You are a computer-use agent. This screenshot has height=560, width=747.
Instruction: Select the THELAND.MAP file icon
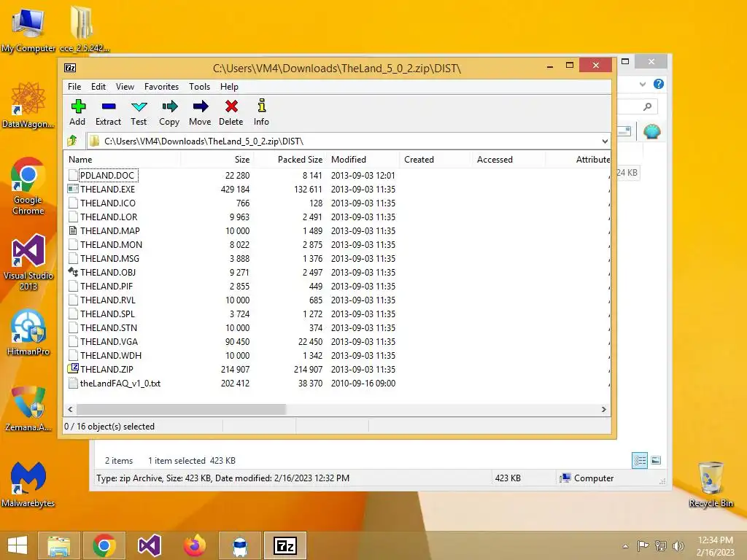(73, 230)
